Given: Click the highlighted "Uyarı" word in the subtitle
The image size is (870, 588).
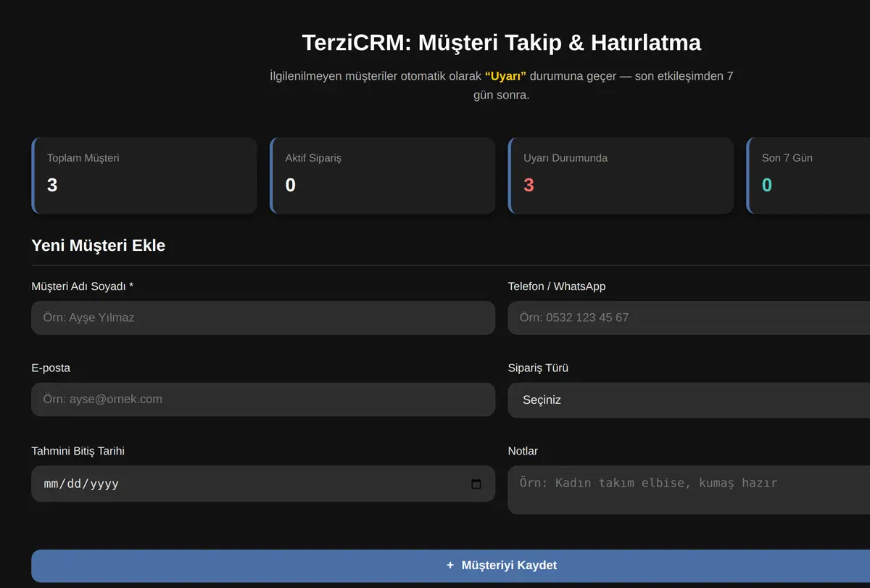Looking at the screenshot, I should tap(505, 75).
